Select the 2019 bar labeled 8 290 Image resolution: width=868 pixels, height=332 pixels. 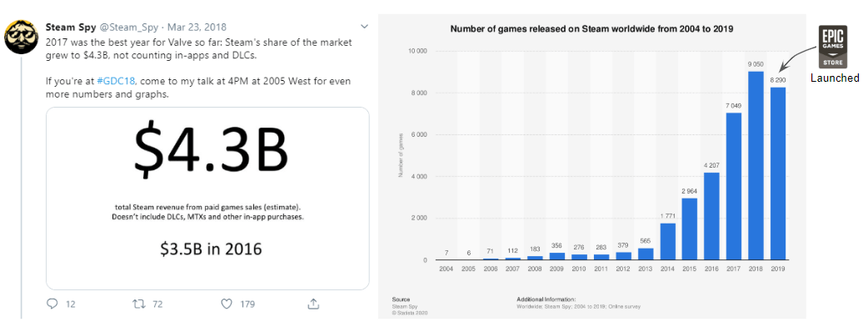pyautogui.click(x=778, y=173)
